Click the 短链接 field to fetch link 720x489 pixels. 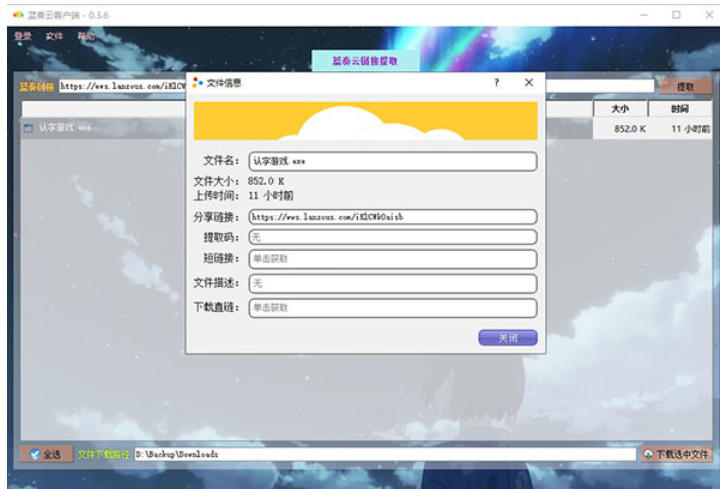point(392,259)
